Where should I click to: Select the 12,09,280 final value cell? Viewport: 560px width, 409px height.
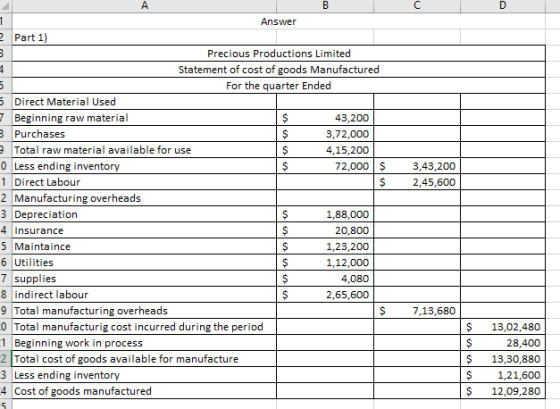tap(502, 391)
